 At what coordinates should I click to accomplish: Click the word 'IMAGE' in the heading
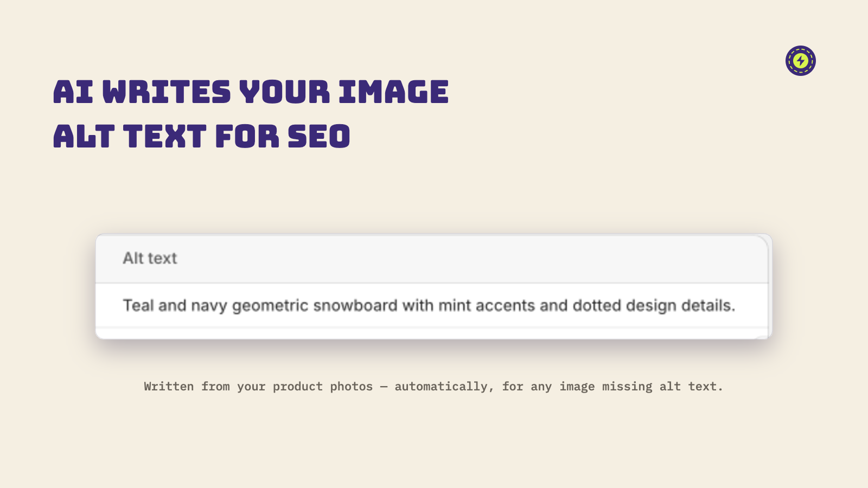click(394, 92)
